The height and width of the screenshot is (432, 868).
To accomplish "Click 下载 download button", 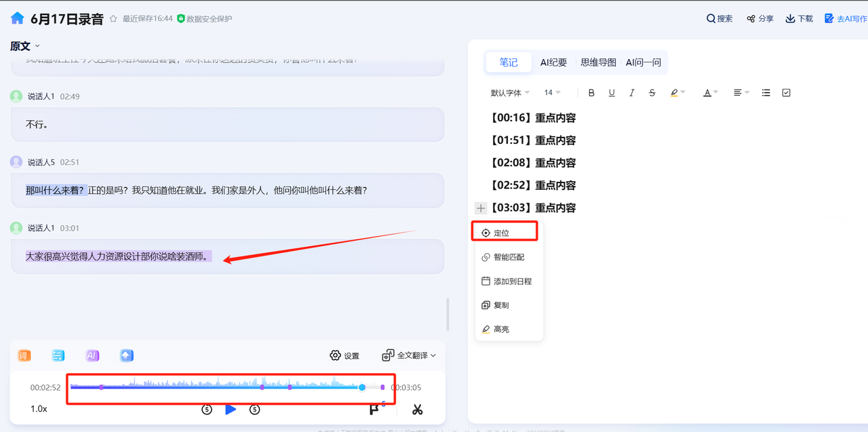I will (799, 19).
